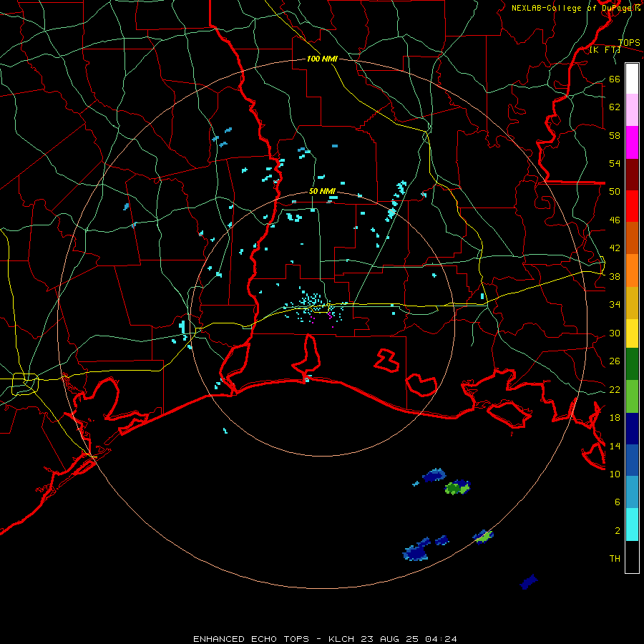
Task: Click the '6' scale label
Action: click(x=618, y=502)
